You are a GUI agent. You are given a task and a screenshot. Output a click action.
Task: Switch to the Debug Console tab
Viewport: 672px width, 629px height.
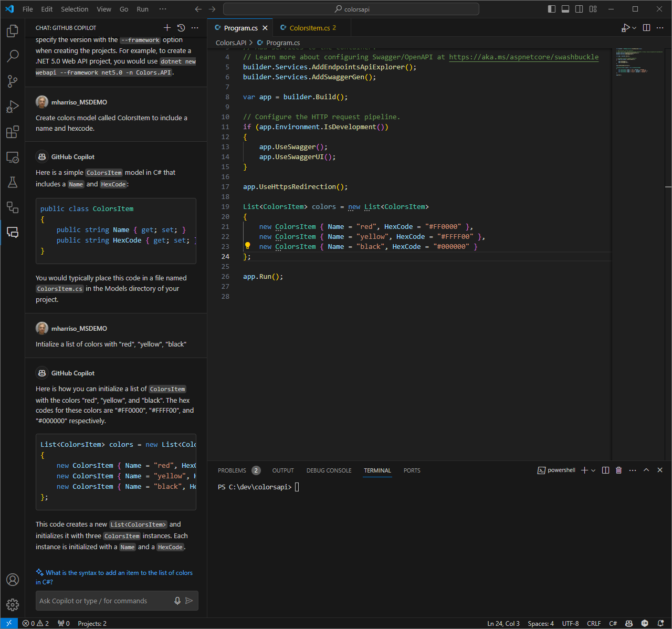click(329, 470)
